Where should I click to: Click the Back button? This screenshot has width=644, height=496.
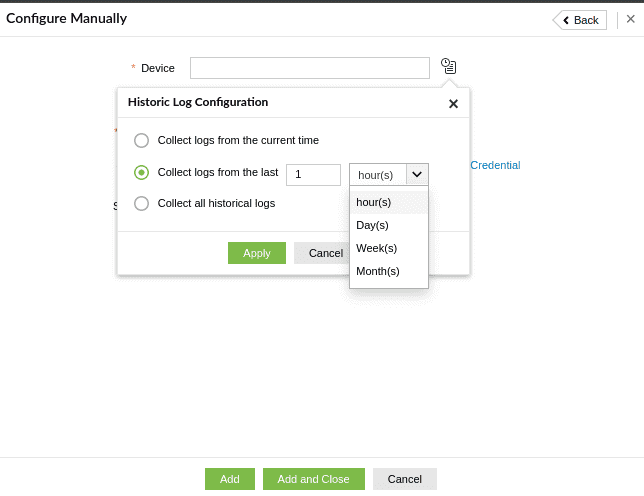(580, 20)
